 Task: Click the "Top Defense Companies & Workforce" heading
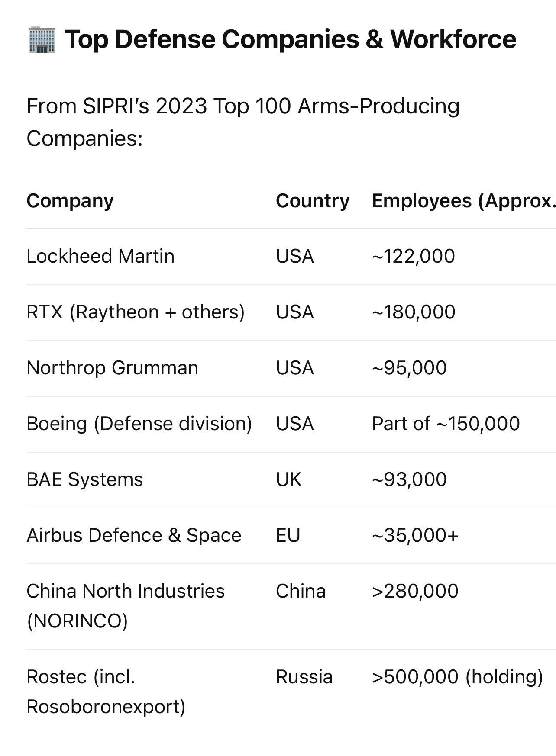pyautogui.click(x=290, y=39)
